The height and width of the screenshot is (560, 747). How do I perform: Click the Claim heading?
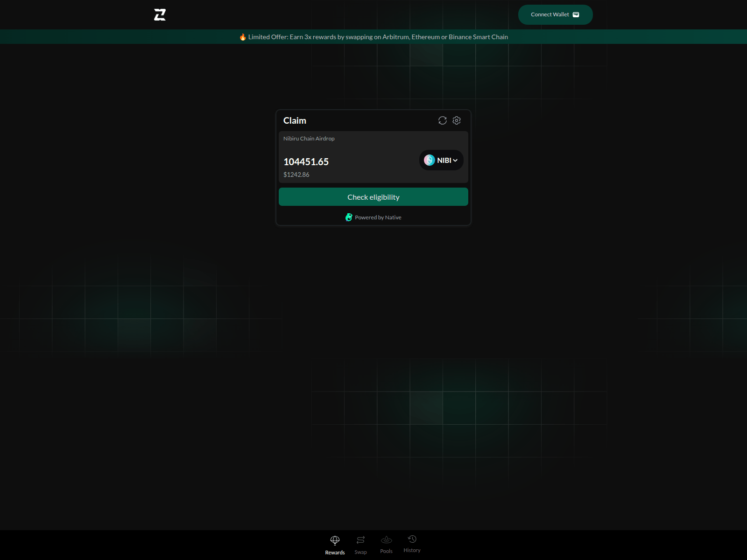pos(295,120)
